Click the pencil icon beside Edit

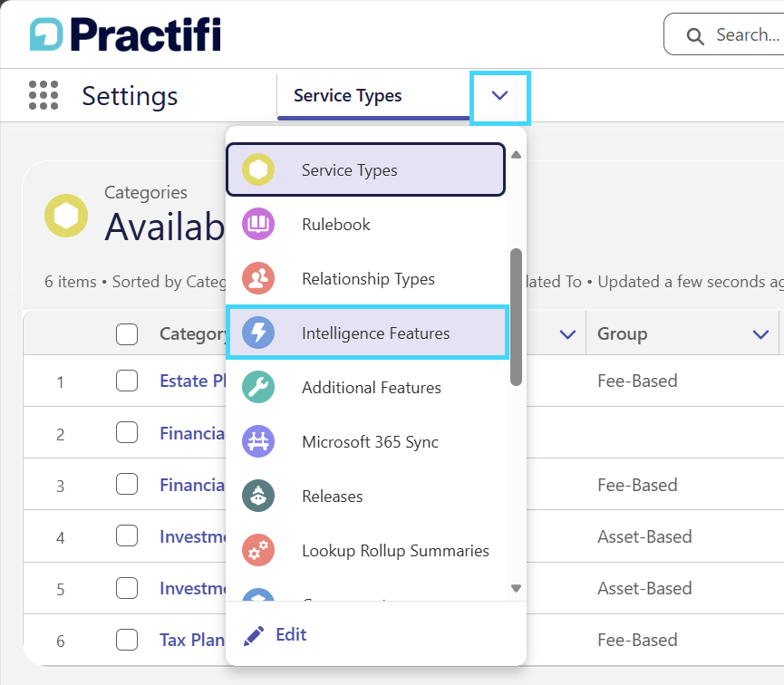(x=254, y=635)
